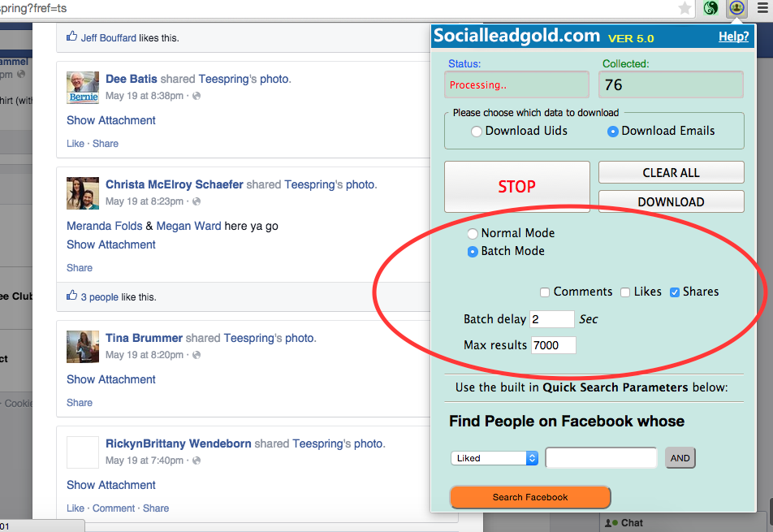Viewport: 773px width, 532px height.
Task: Click Like on RickynBrittany Wendeborn post
Action: click(76, 508)
